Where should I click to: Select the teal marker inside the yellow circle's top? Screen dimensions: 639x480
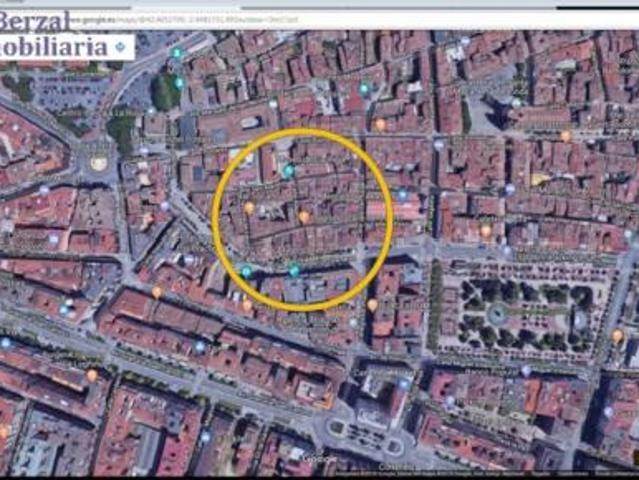[288, 171]
